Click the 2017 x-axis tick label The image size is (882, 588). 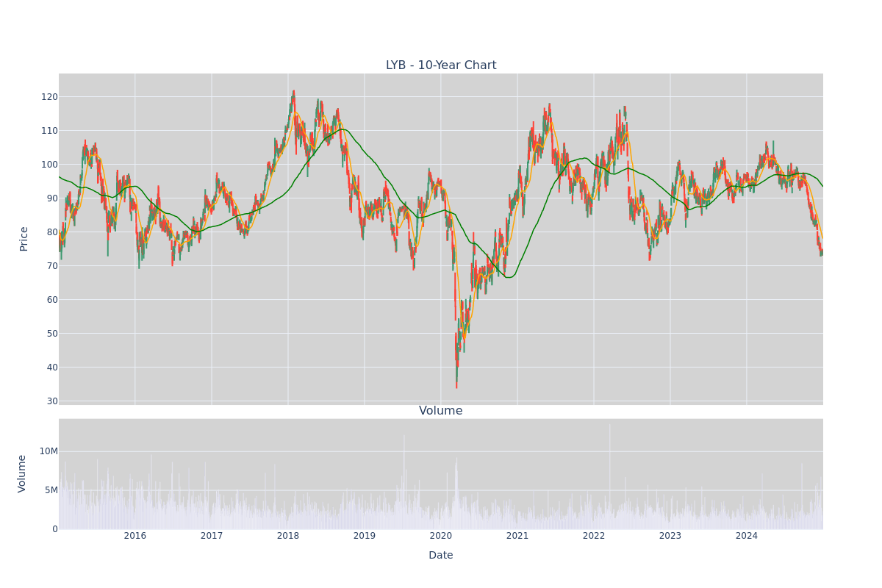212,536
